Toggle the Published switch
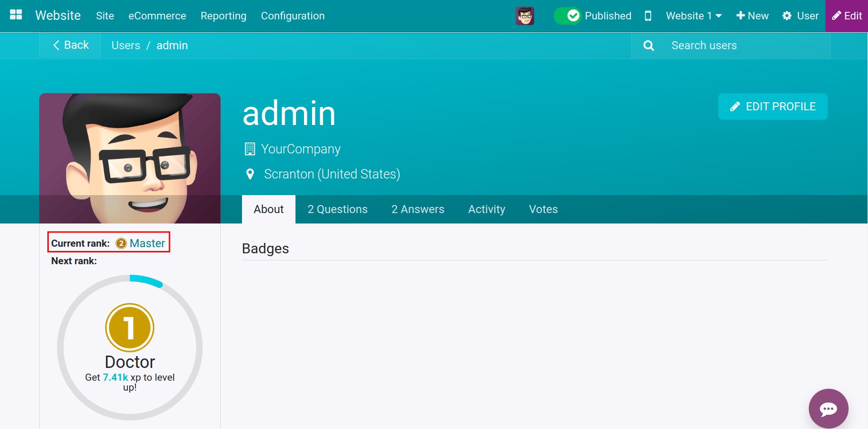The image size is (868, 429). [x=567, y=16]
